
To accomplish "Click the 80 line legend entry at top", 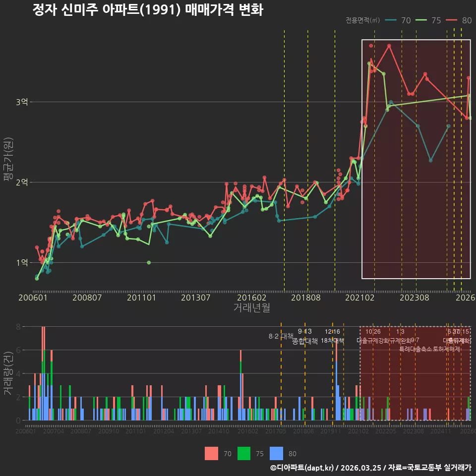I will pos(459,20).
